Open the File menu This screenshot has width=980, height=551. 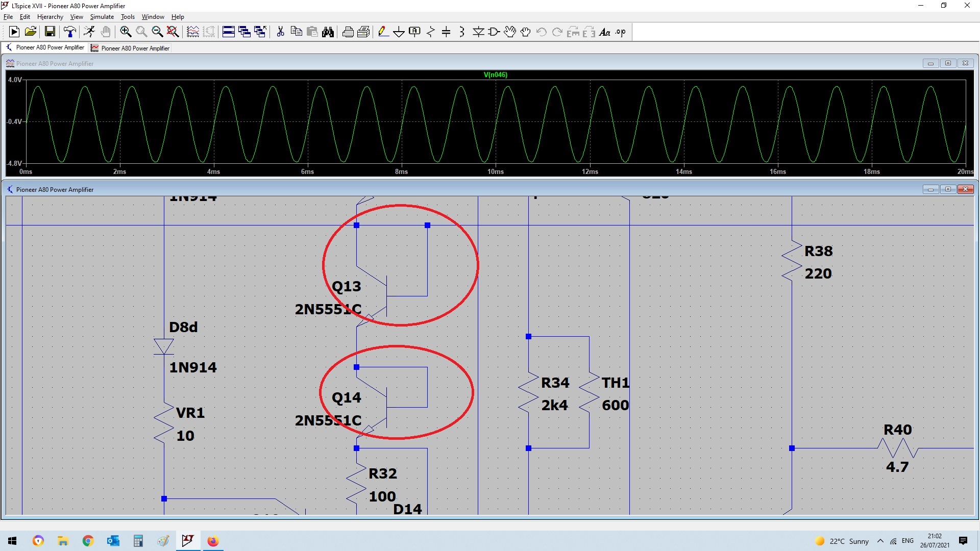click(8, 17)
